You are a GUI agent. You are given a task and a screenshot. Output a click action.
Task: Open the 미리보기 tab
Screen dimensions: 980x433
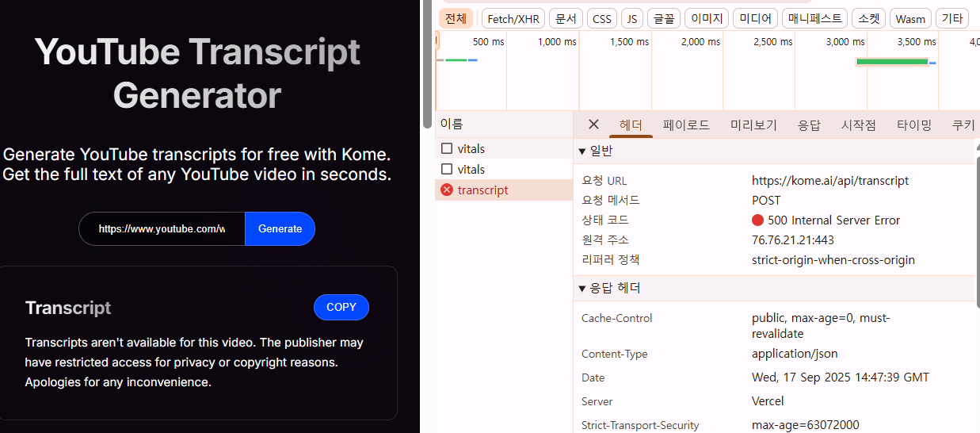point(753,125)
